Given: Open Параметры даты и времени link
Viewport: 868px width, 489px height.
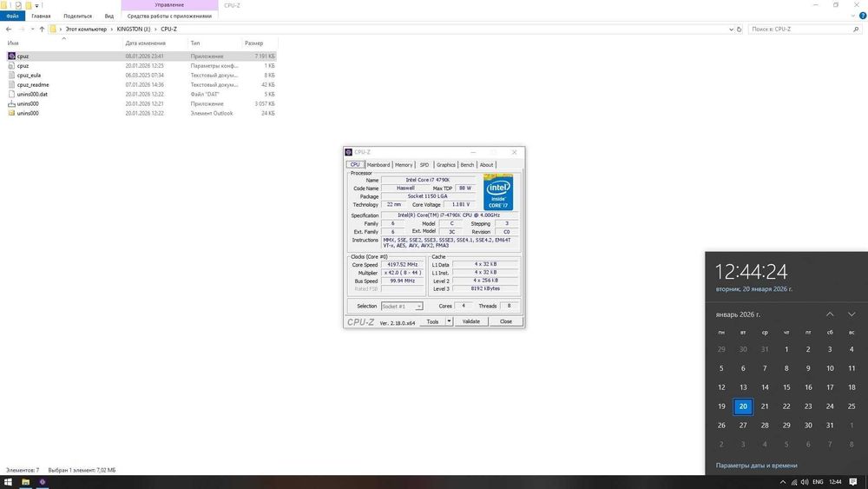Looking at the screenshot, I should pyautogui.click(x=756, y=466).
